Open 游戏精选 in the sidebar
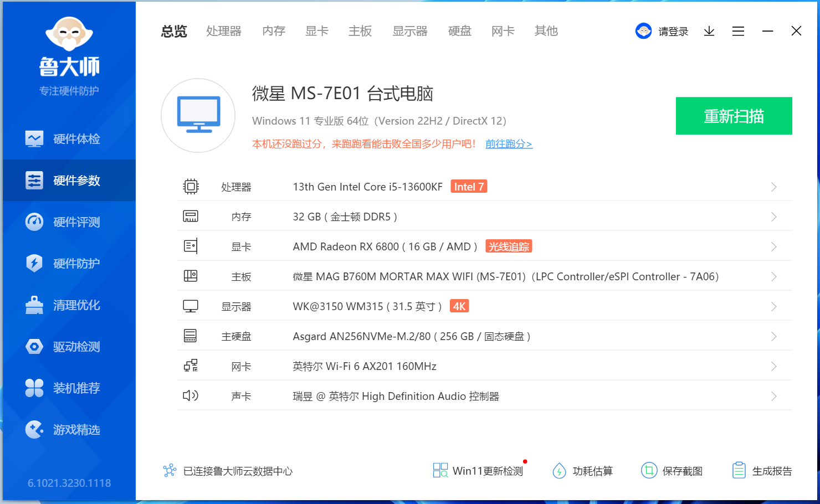820x504 pixels. (69, 429)
